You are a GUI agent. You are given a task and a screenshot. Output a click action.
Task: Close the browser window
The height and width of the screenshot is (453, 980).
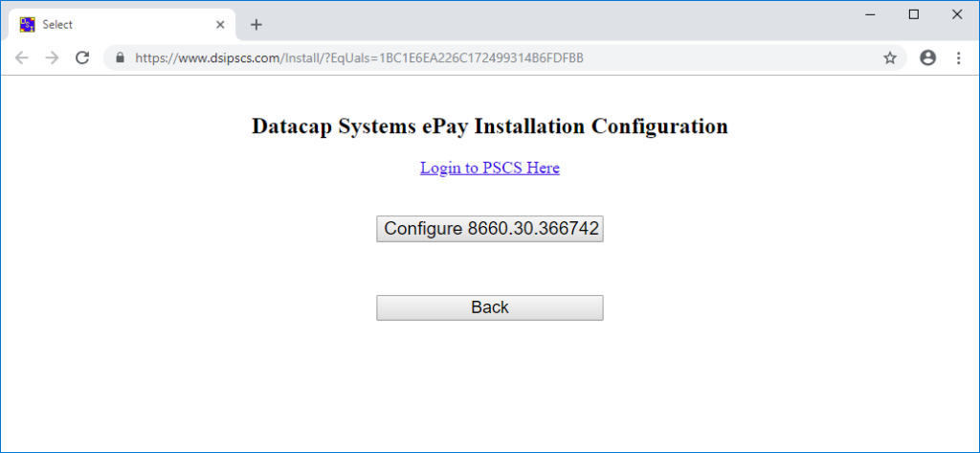point(957,14)
